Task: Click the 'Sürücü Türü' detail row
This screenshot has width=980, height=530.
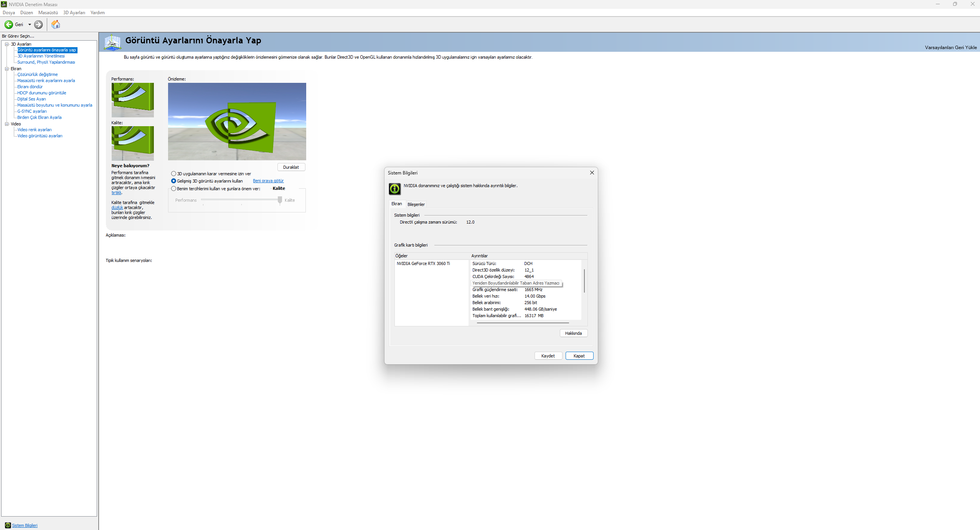Action: point(526,263)
